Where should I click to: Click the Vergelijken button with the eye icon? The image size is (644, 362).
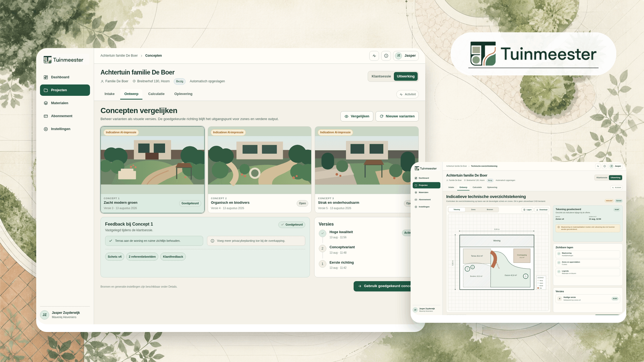357,116
